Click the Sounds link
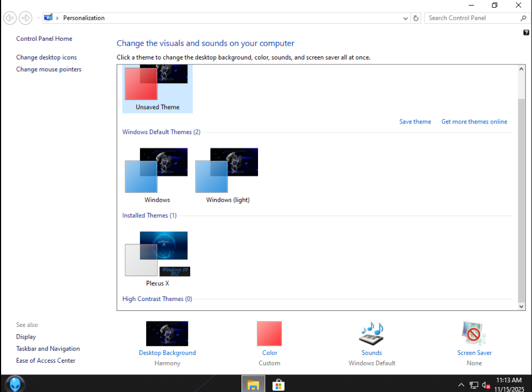The height and width of the screenshot is (392, 532). 372,353
